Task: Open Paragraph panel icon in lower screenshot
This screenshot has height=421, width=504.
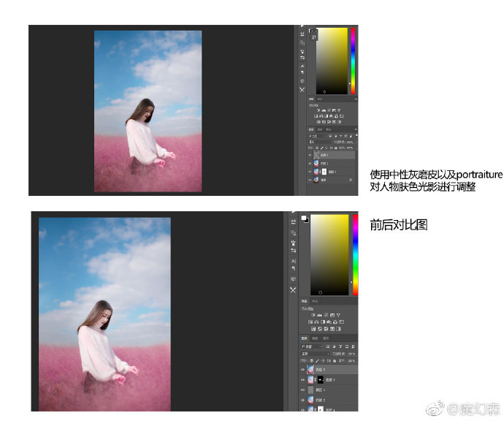Action: click(x=294, y=268)
